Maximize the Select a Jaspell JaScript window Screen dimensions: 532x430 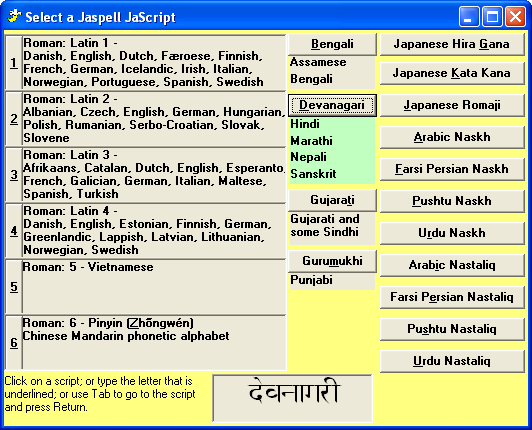coord(492,17)
